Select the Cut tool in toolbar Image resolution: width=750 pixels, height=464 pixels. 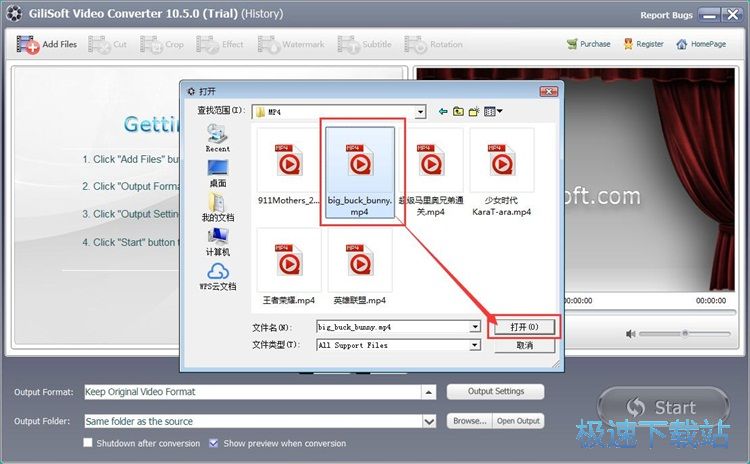pyautogui.click(x=107, y=44)
